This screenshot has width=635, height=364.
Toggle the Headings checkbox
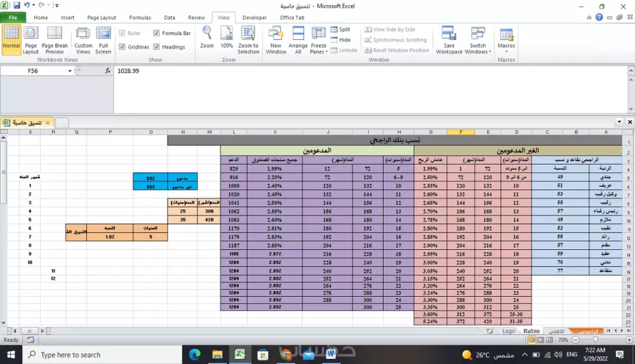(156, 47)
